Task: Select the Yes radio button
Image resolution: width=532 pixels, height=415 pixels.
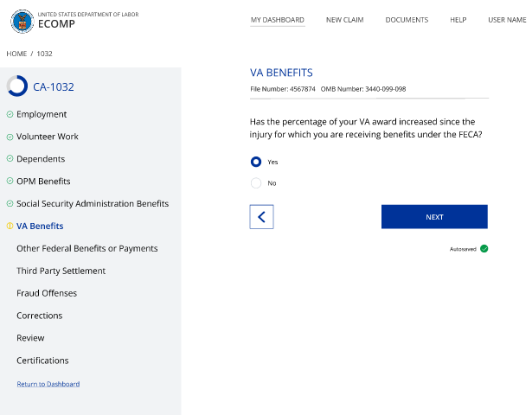Action: (x=256, y=162)
